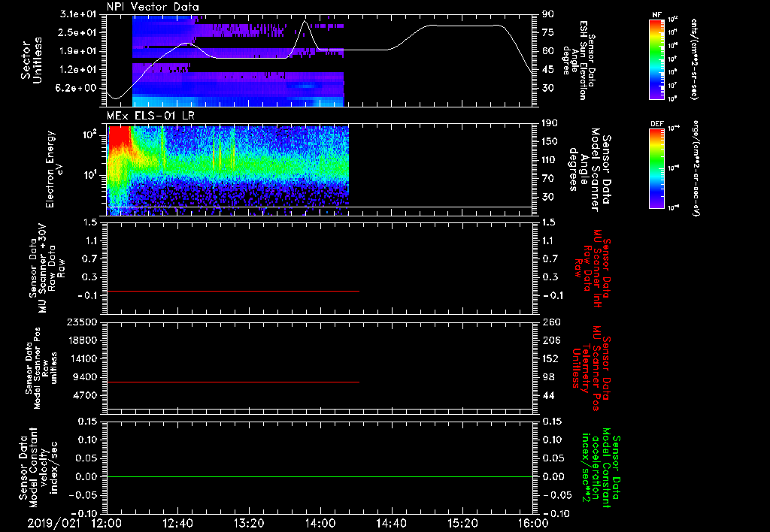Viewport: 770px width, 532px height.
Task: Click the "18800" Scanner Pos tick value
Action: pos(81,340)
